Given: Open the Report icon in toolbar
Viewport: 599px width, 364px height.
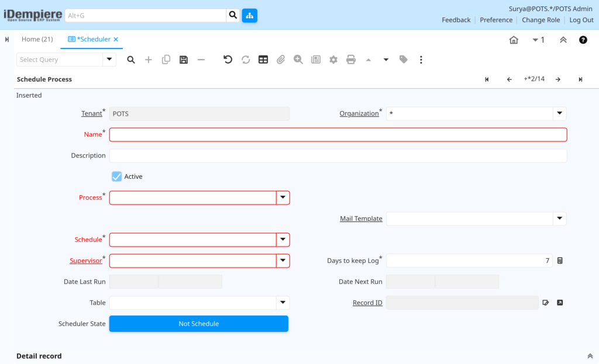Looking at the screenshot, I should pos(316,60).
